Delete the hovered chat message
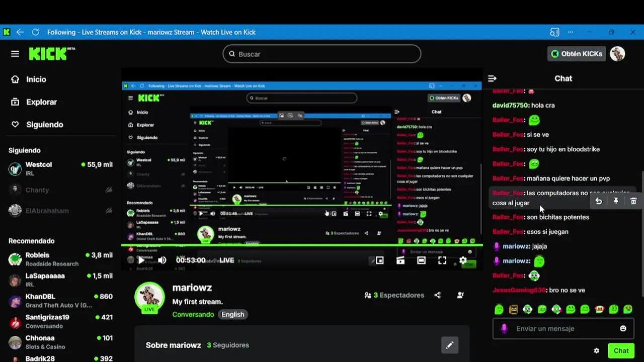The height and width of the screenshot is (362, 644). pos(633,201)
